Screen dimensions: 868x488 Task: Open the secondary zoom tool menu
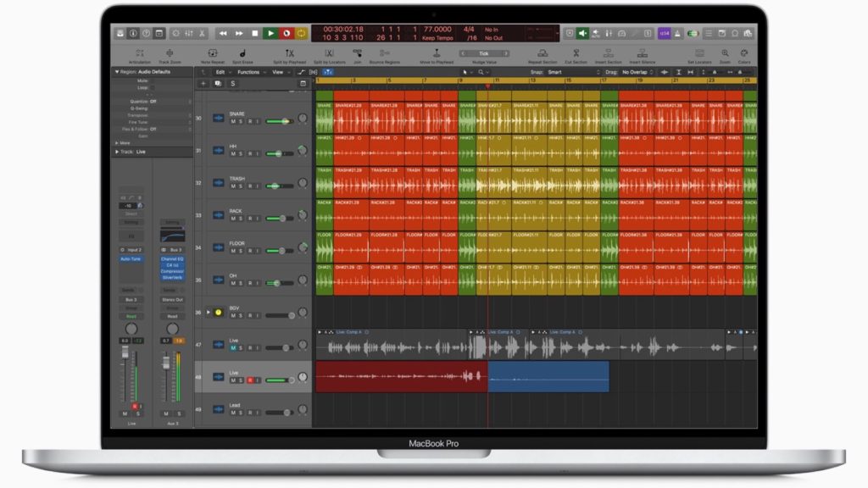[482, 72]
